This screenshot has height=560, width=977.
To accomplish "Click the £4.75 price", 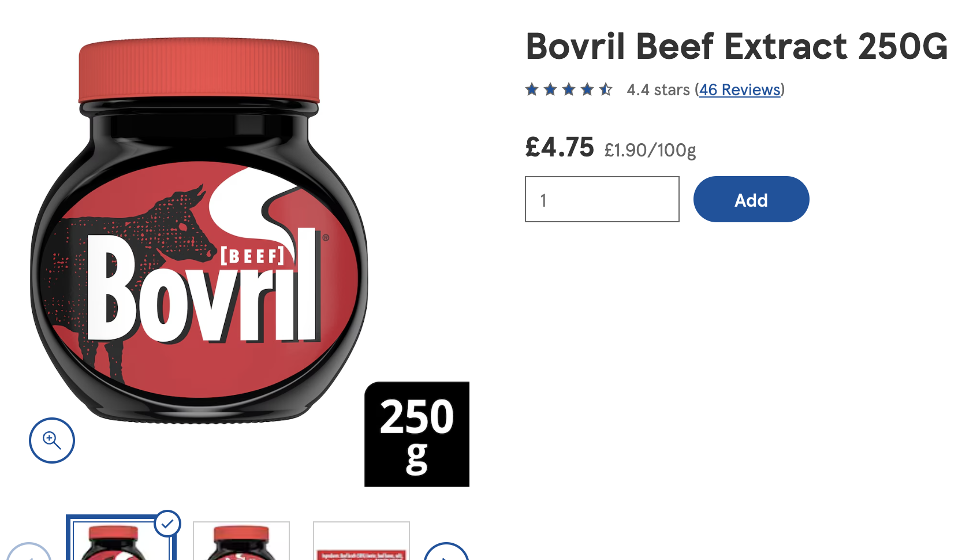I will point(560,147).
